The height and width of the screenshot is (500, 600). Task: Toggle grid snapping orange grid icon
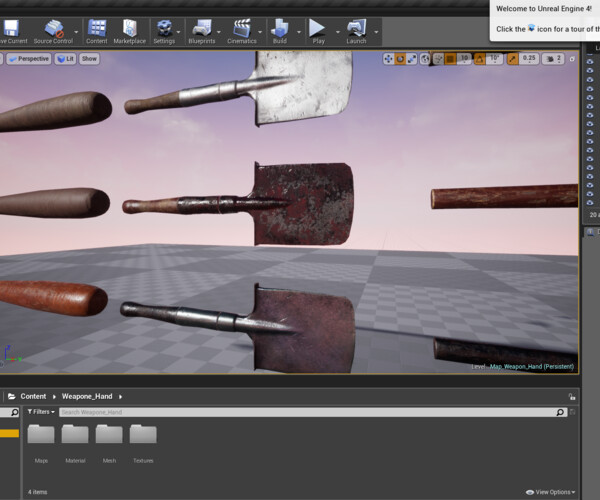[450, 59]
